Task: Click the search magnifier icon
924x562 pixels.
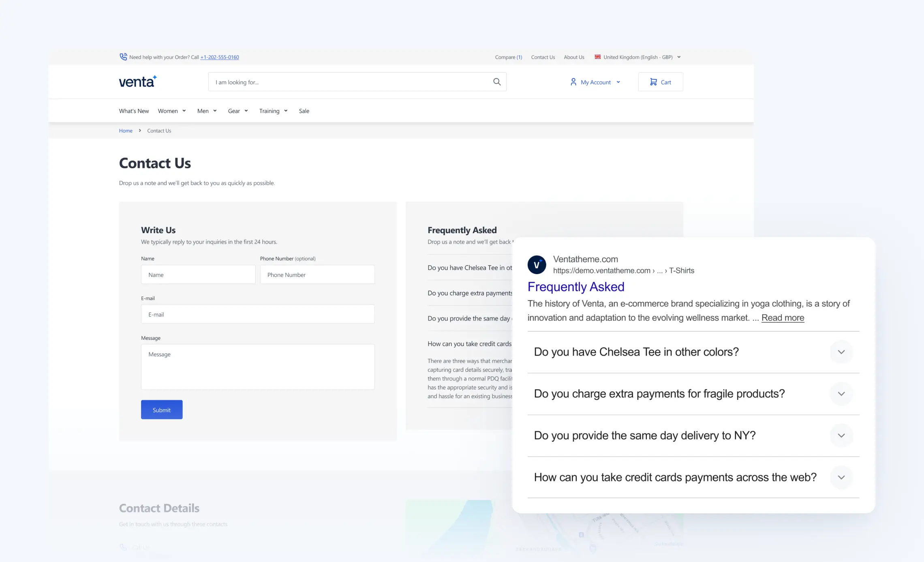Action: point(497,82)
